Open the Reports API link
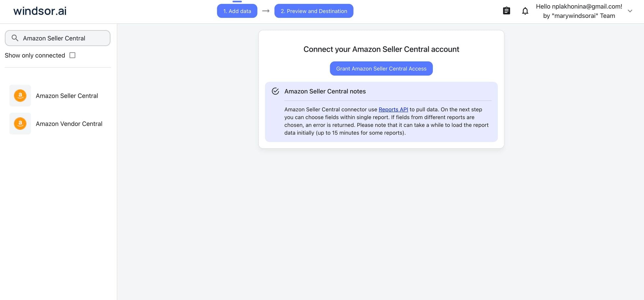 point(393,109)
